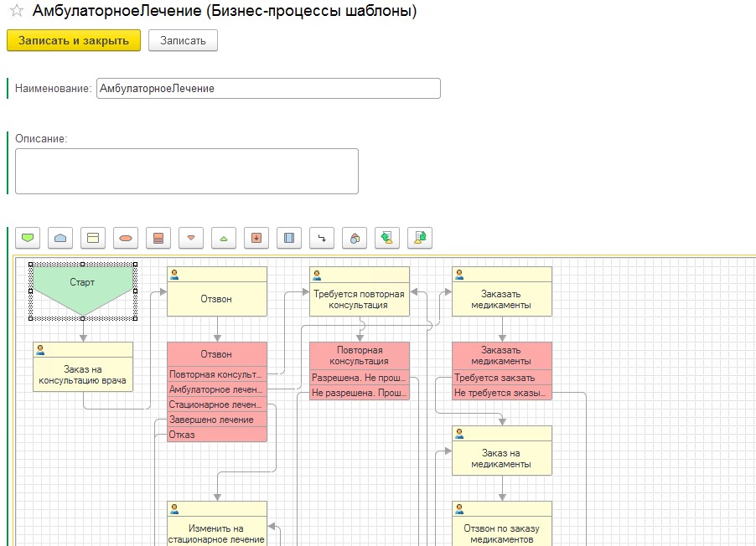Viewport: 756px width, 546px height.
Task: Select the red switch choice tool
Action: [x=158, y=238]
